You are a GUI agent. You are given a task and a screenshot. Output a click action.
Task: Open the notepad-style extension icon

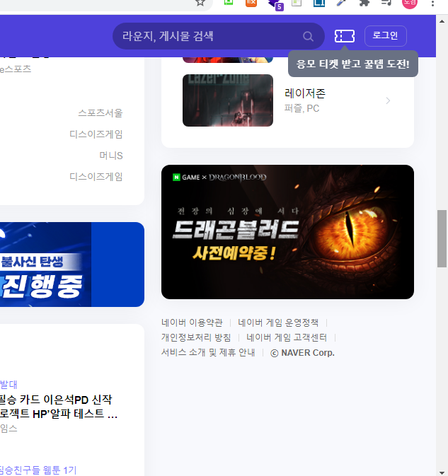tap(297, 2)
